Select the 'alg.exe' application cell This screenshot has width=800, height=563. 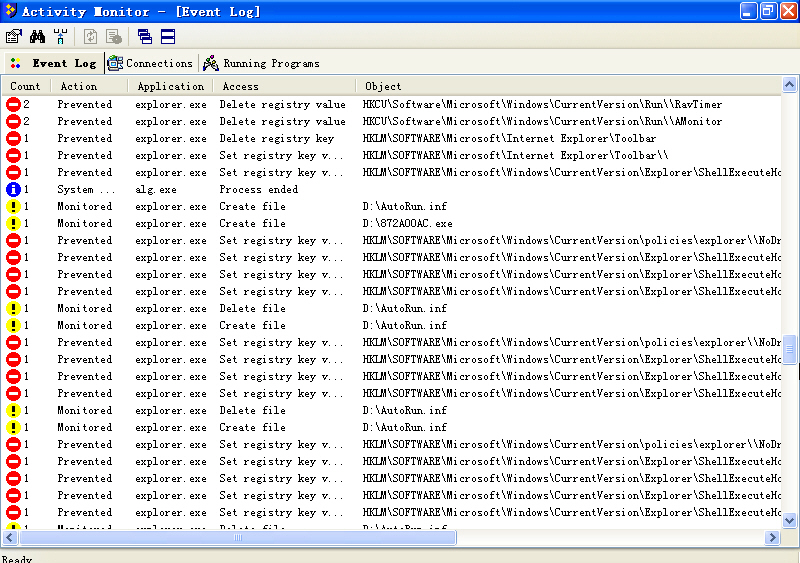tap(156, 189)
